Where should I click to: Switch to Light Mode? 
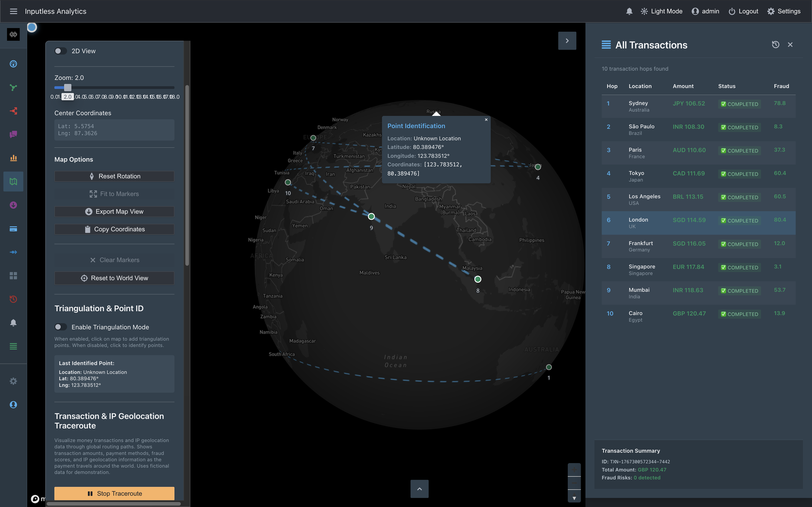coord(661,11)
